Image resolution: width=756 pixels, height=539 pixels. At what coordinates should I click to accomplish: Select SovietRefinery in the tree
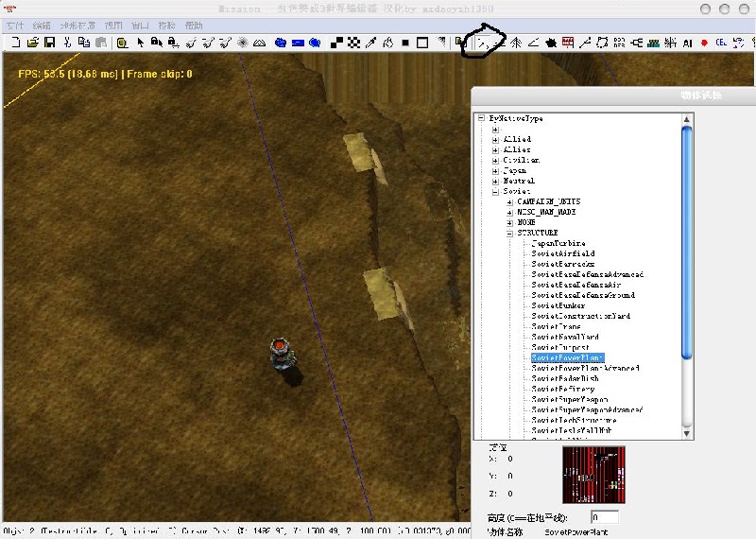click(x=562, y=389)
